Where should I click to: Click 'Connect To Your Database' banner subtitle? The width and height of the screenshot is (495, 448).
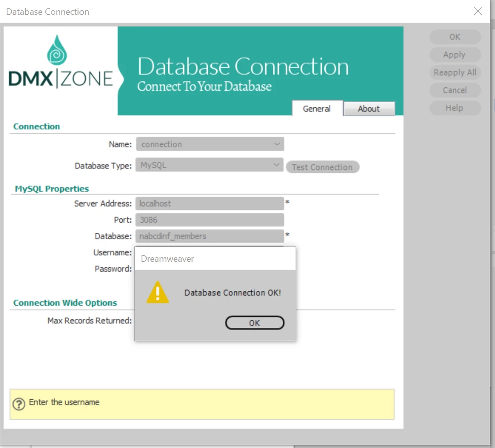[204, 86]
